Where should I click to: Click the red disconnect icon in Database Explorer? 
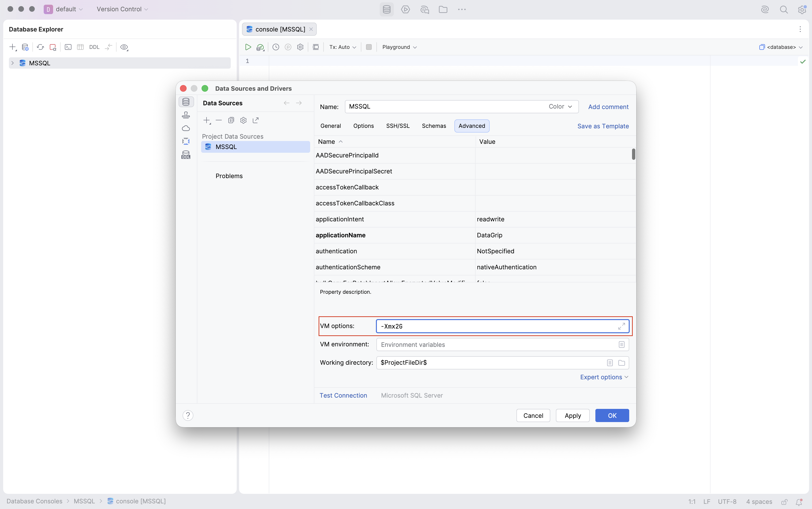pos(53,47)
